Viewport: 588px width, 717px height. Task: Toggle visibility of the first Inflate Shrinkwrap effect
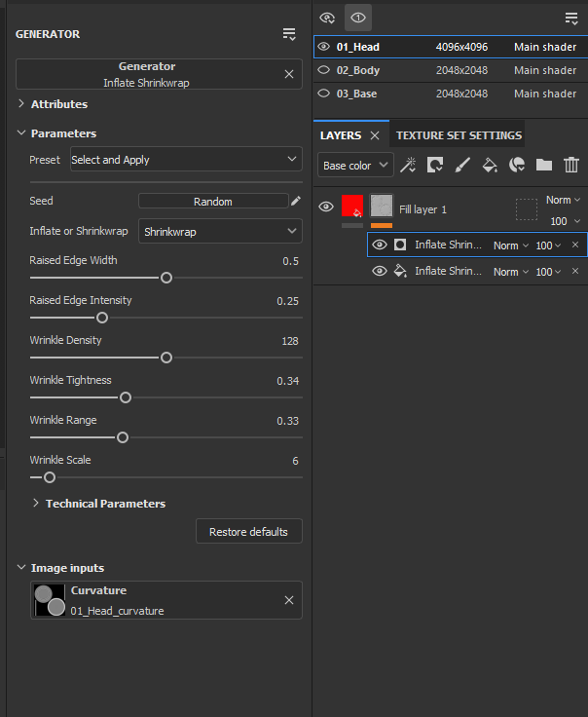pos(380,245)
